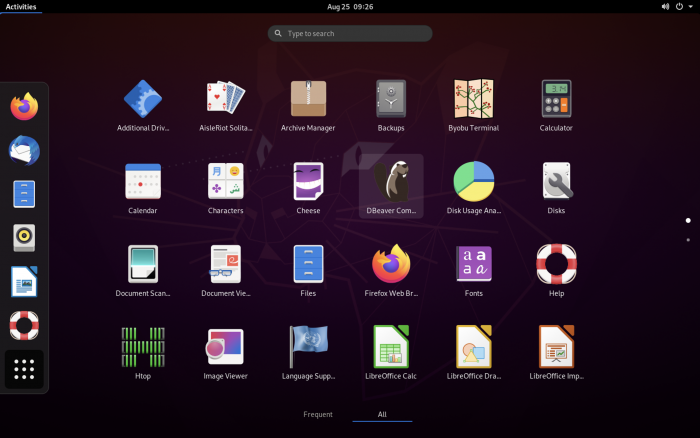Screen dimensions: 700x438
Task: Launch Document Viewer
Action: point(225,271)
